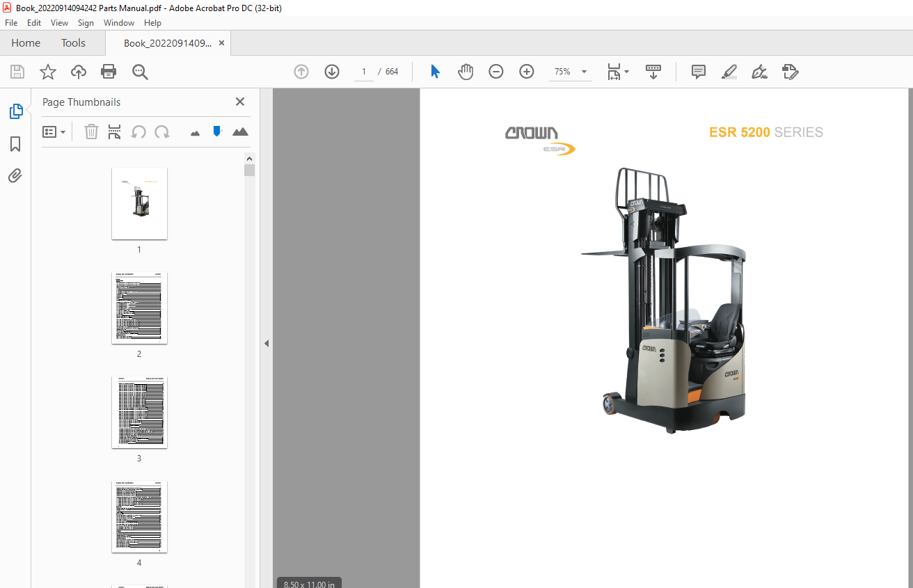913x588 pixels.
Task: Select page 4 thumbnail
Action: pyautogui.click(x=139, y=516)
